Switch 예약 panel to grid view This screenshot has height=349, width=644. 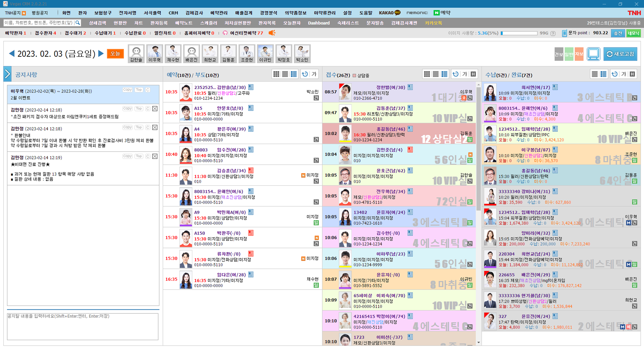coord(276,74)
